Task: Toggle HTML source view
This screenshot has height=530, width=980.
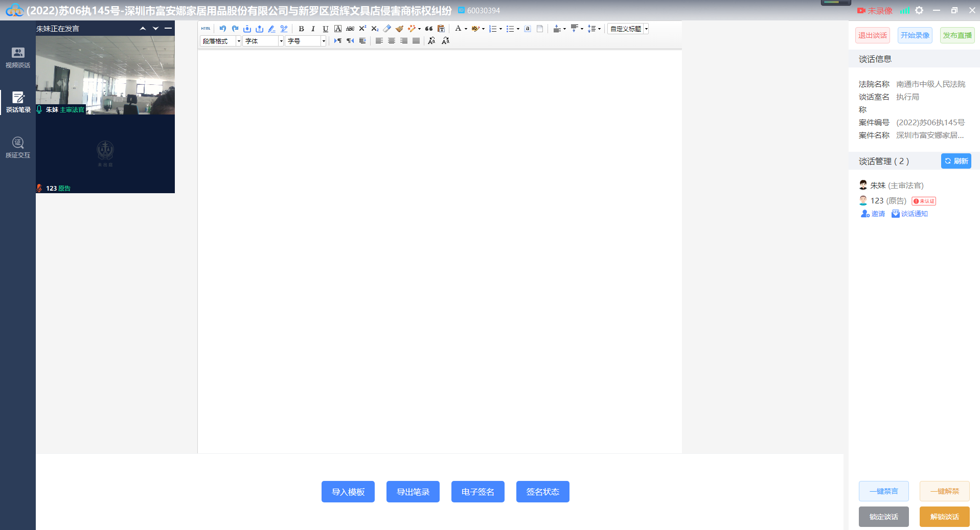Action: tap(206, 29)
